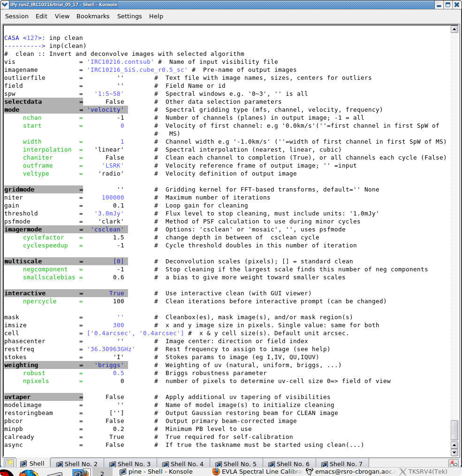Open the Bookmarks menu
The width and height of the screenshot is (462, 476).
(92, 16)
